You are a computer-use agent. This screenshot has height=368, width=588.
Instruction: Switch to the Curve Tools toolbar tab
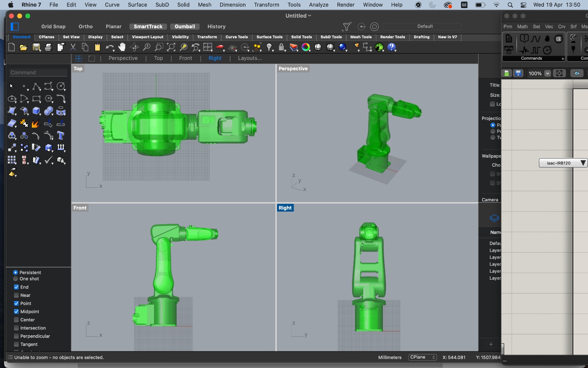tap(237, 37)
